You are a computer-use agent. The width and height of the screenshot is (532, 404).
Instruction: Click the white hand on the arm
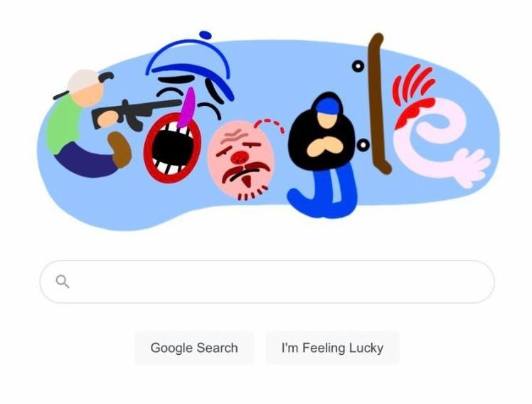(472, 168)
